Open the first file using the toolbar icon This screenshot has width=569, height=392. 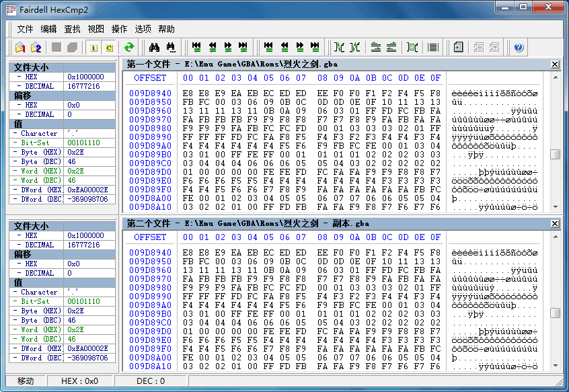pos(19,47)
